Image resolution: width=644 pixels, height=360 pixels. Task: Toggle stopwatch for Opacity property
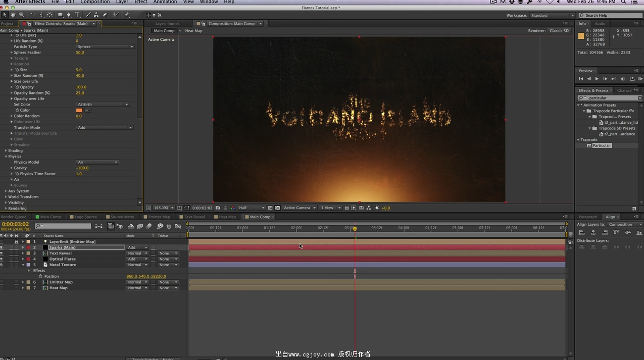point(17,87)
